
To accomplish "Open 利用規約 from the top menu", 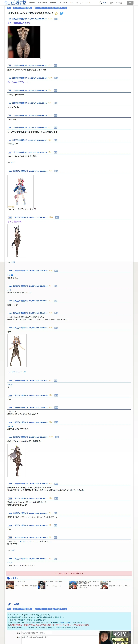I will point(32,3).
